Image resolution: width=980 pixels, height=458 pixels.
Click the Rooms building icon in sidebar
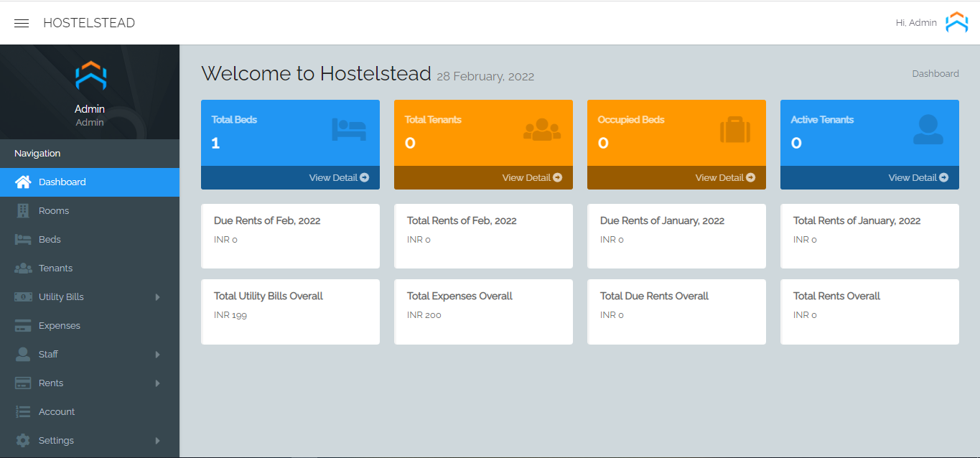23,210
